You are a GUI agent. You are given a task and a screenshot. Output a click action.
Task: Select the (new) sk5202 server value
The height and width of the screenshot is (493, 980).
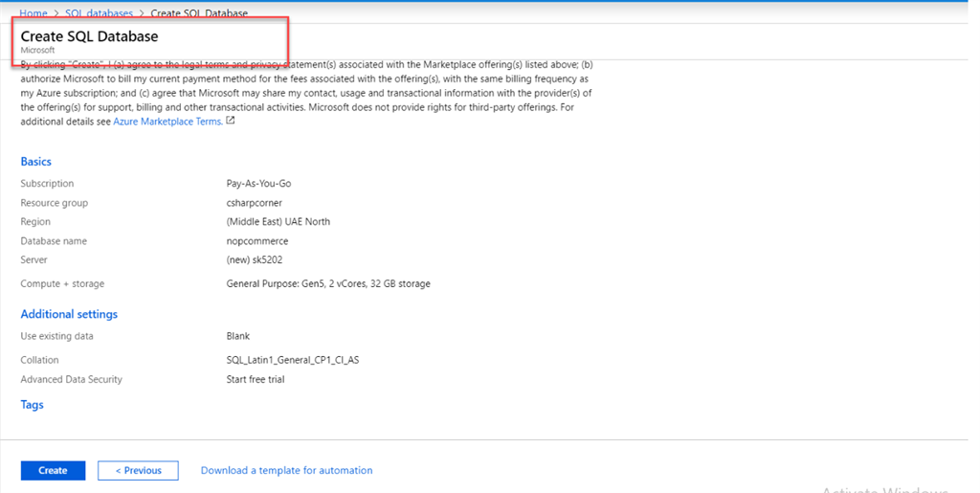pos(254,259)
